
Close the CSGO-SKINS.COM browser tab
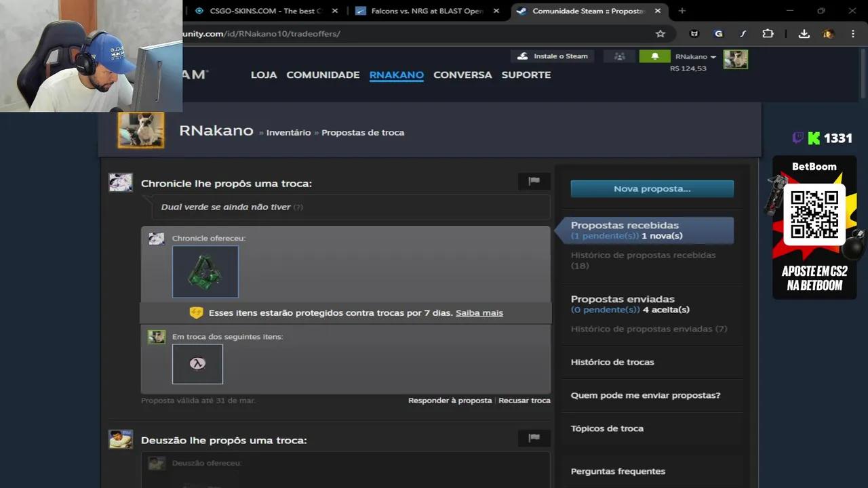[334, 11]
